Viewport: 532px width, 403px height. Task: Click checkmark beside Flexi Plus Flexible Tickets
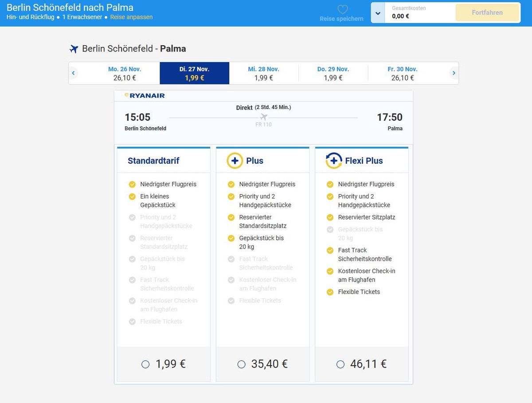[x=330, y=292]
